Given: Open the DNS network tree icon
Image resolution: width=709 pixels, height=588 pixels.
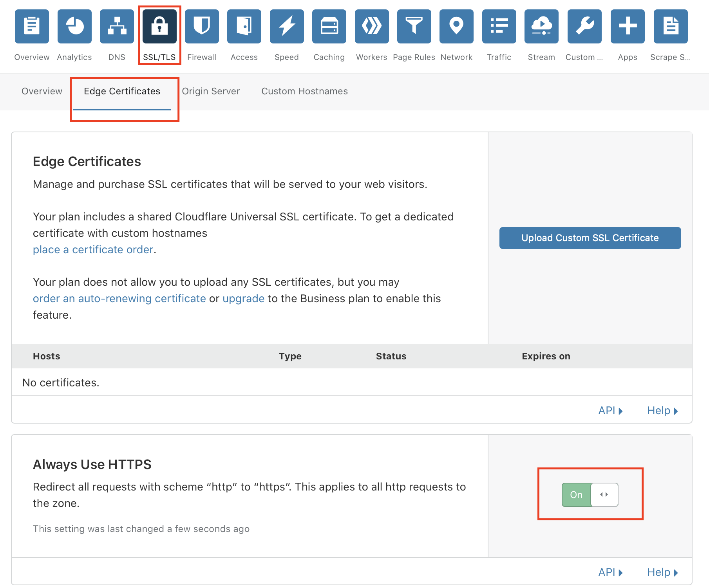Looking at the screenshot, I should point(117,26).
